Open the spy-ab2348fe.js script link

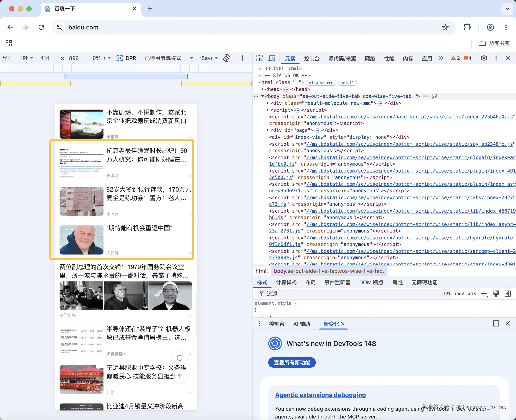409,144
